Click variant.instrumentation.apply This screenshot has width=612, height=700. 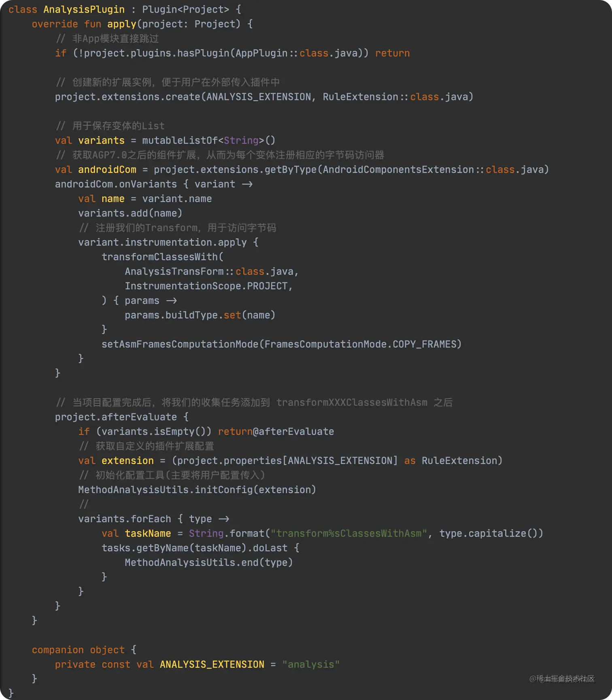point(162,243)
